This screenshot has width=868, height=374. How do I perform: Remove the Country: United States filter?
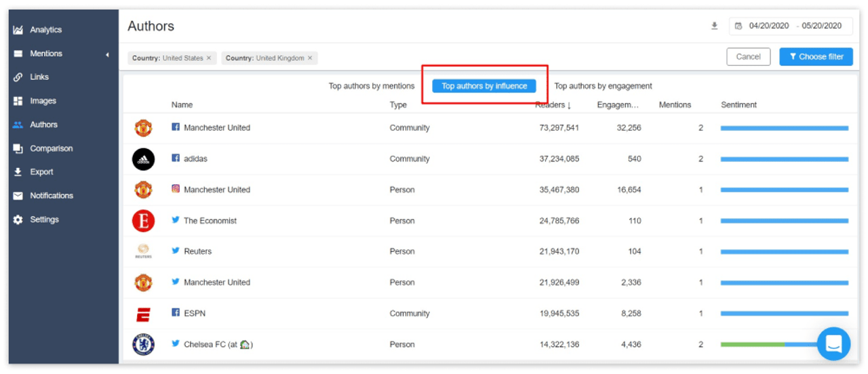(209, 58)
